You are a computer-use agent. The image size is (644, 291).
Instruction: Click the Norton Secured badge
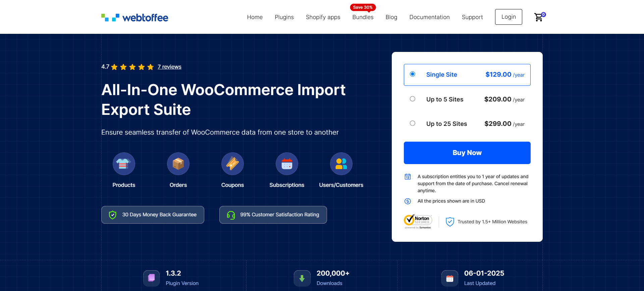[x=418, y=221]
